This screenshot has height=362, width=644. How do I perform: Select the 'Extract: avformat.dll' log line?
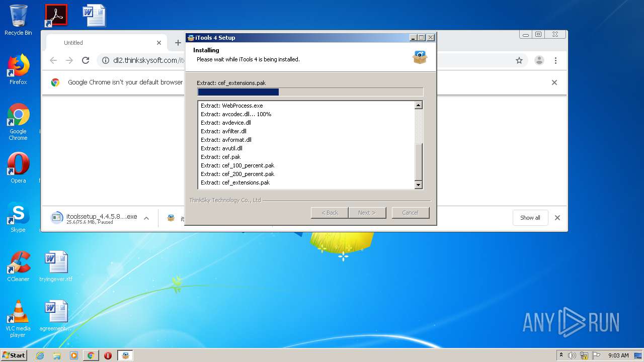(226, 140)
